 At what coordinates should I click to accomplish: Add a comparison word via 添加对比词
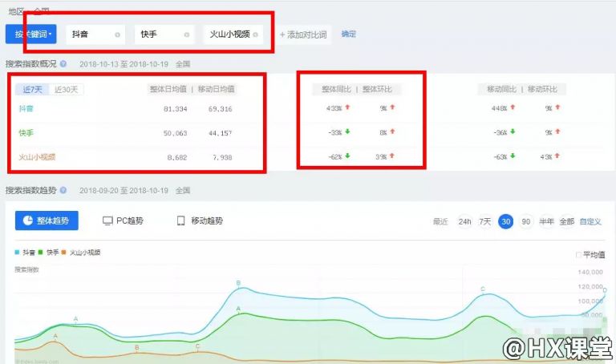point(303,34)
